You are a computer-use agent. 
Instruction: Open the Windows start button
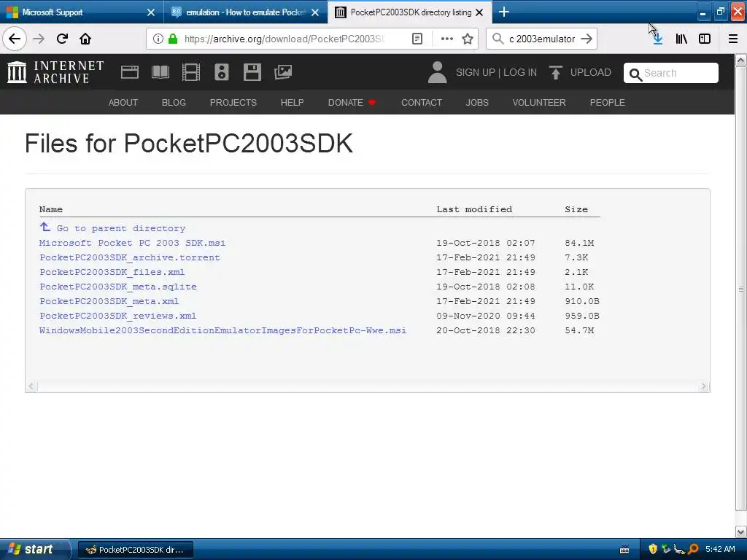pos(34,549)
